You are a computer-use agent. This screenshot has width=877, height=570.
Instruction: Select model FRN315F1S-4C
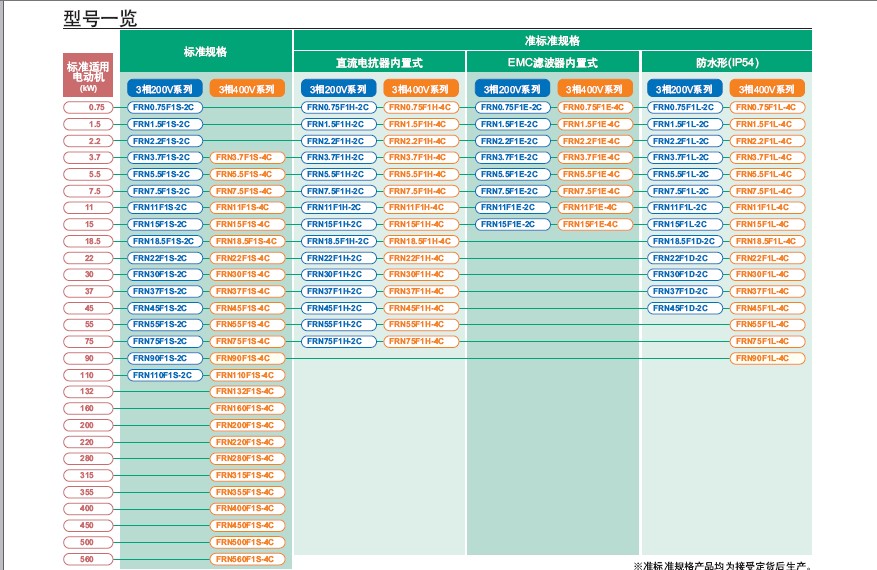[x=247, y=475]
